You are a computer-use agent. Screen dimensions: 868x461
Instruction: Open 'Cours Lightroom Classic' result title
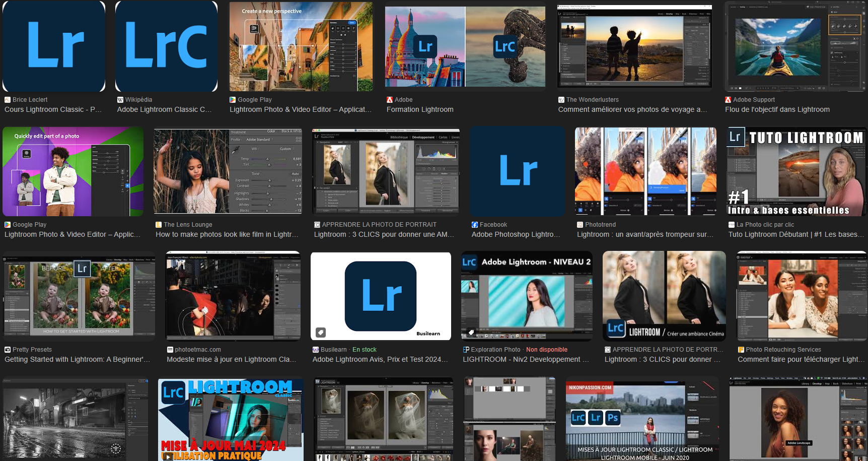53,109
